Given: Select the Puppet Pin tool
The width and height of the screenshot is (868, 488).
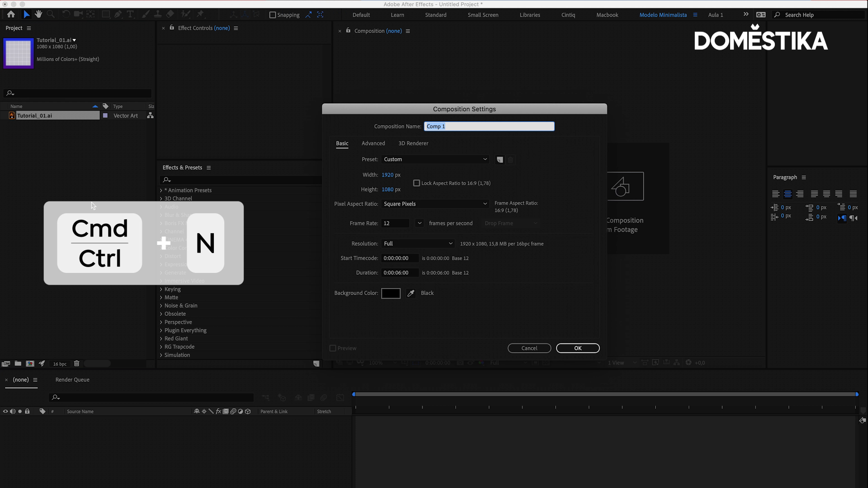Looking at the screenshot, I should [x=200, y=14].
